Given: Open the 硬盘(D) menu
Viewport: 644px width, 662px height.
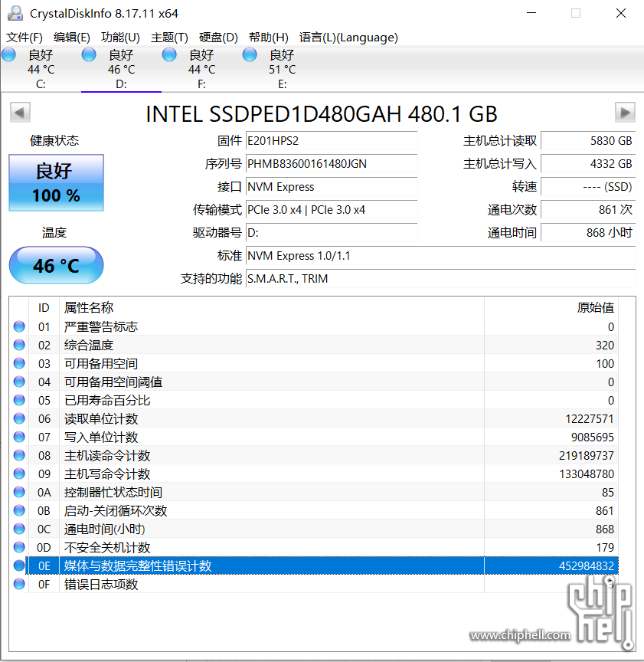Looking at the screenshot, I should 218,38.
